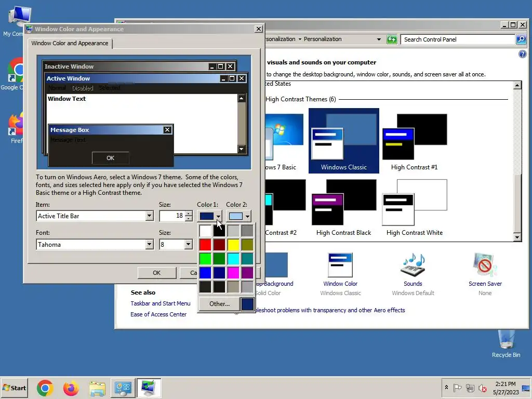Choose the dark red maroon swatch
532x399 pixels.
[219, 245]
